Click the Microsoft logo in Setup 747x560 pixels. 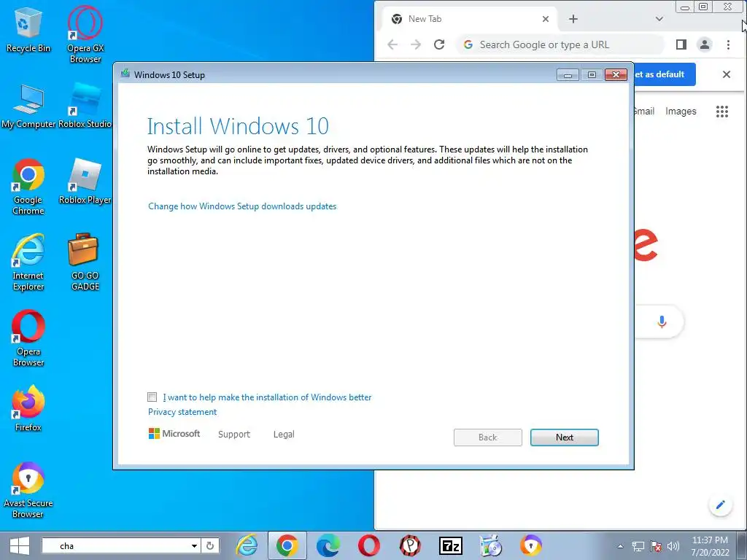pyautogui.click(x=174, y=434)
